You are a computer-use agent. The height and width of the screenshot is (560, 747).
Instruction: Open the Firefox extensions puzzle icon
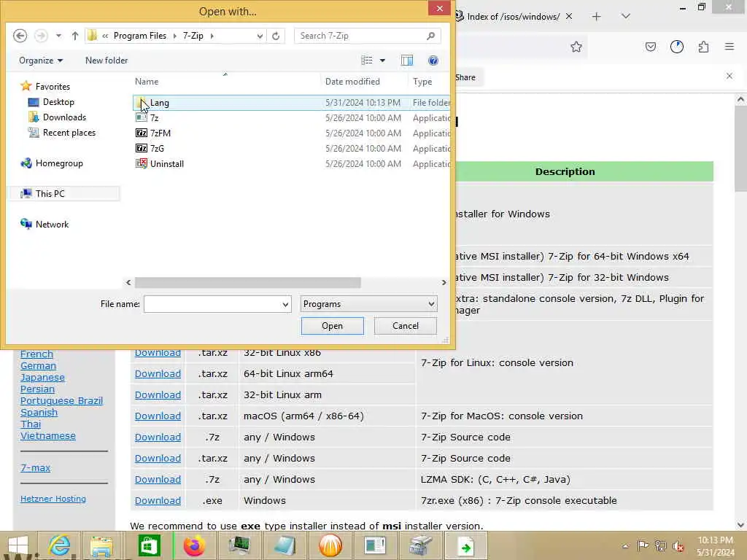[x=703, y=47]
